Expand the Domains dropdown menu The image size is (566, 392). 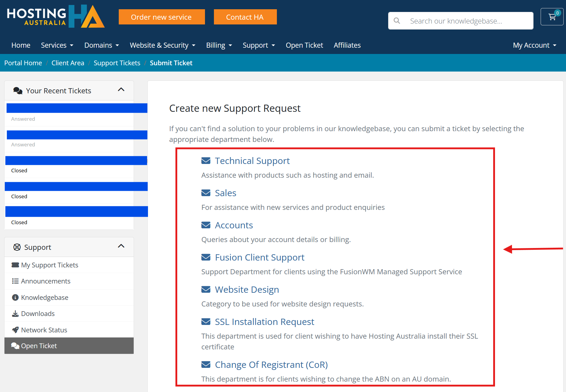point(102,45)
